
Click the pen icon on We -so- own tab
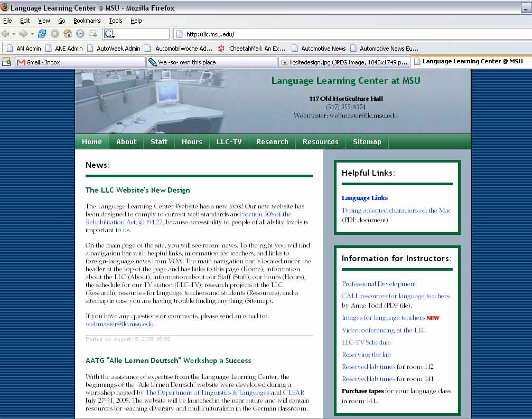[x=153, y=62]
